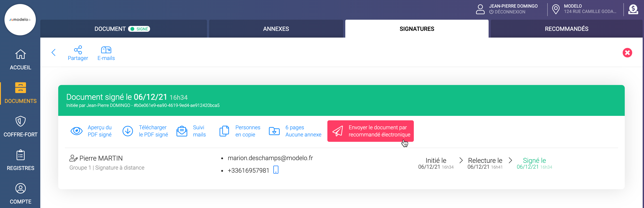
Task: Click the Modelo logo
Action: [20, 19]
